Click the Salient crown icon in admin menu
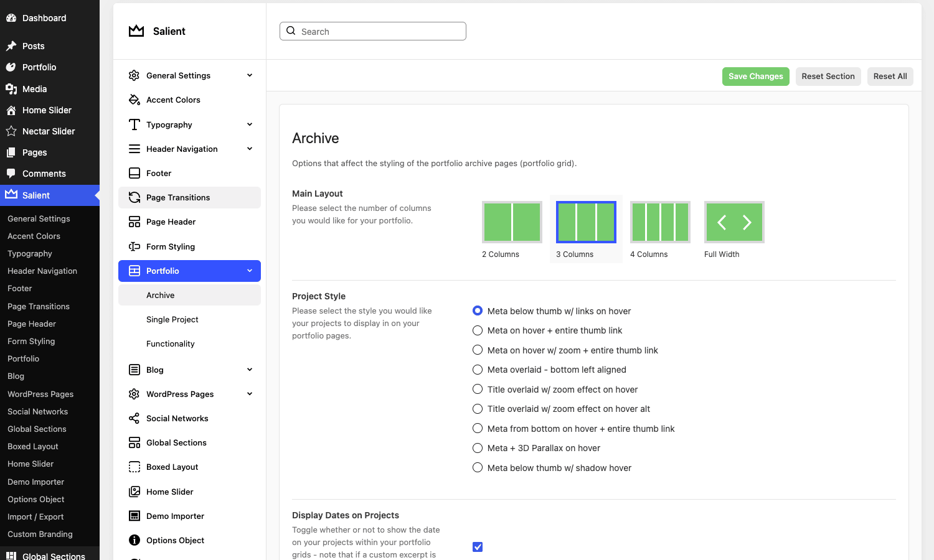The height and width of the screenshot is (560, 934). (x=11, y=194)
